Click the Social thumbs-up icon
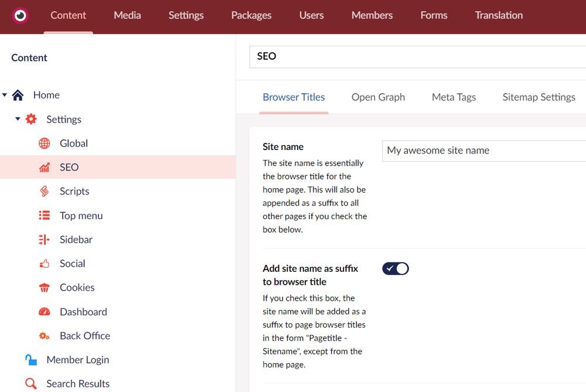586x392 pixels. 45,264
